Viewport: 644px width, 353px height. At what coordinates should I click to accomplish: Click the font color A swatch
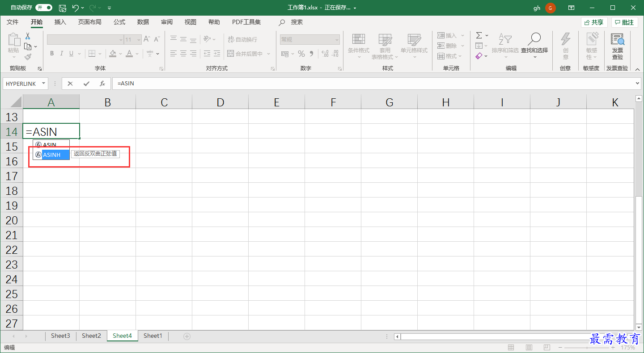point(129,54)
